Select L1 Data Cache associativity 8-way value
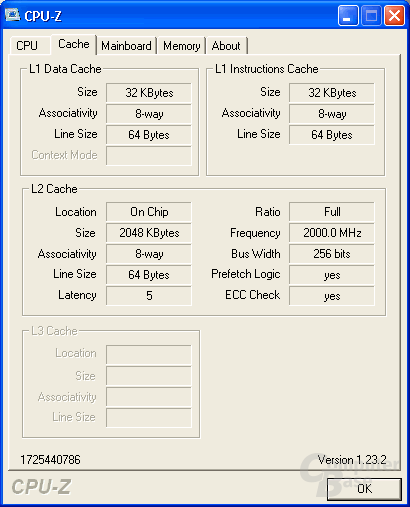 (149, 114)
